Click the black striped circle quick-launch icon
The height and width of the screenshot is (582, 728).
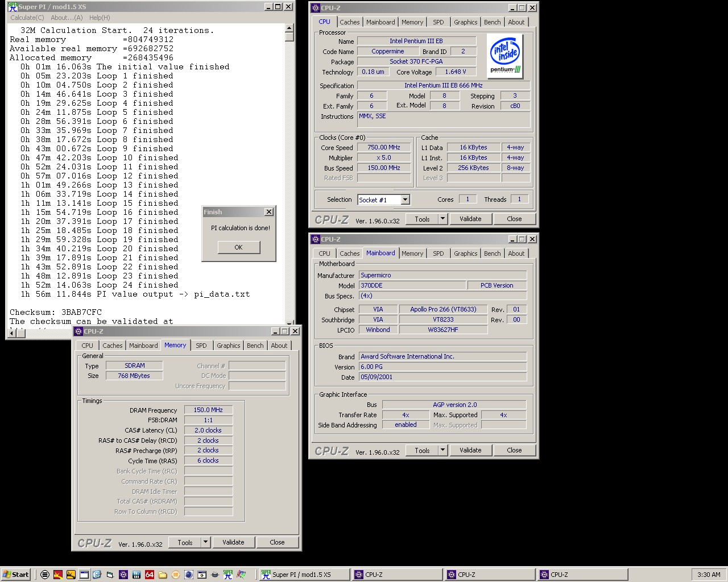click(x=45, y=575)
